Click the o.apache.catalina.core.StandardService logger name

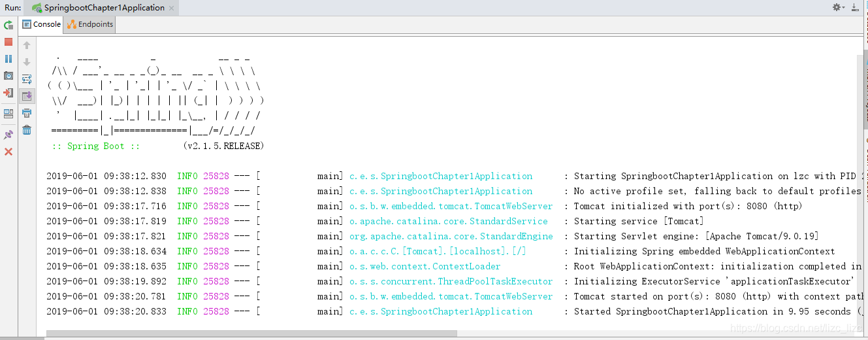pyautogui.click(x=449, y=221)
